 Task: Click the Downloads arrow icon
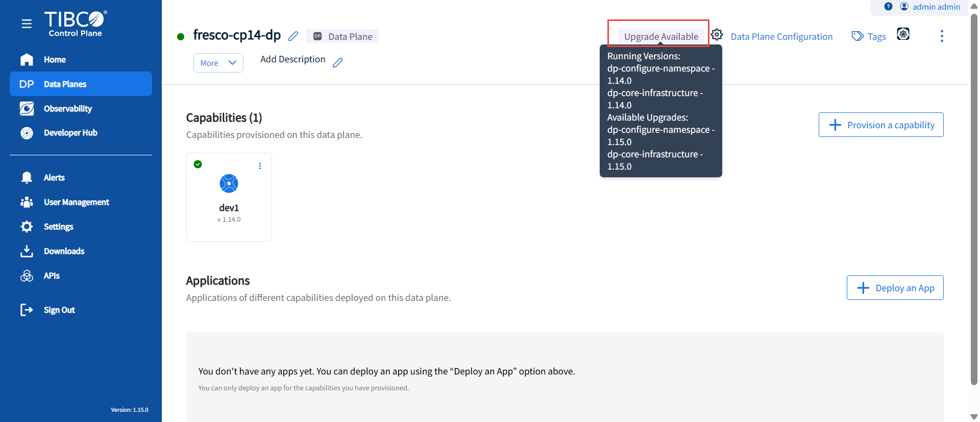coord(27,251)
